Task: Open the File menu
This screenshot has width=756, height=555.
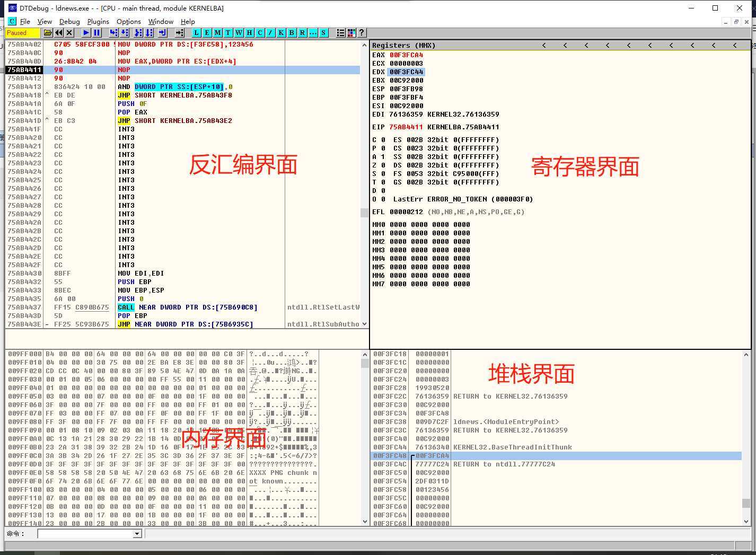Action: [25, 22]
